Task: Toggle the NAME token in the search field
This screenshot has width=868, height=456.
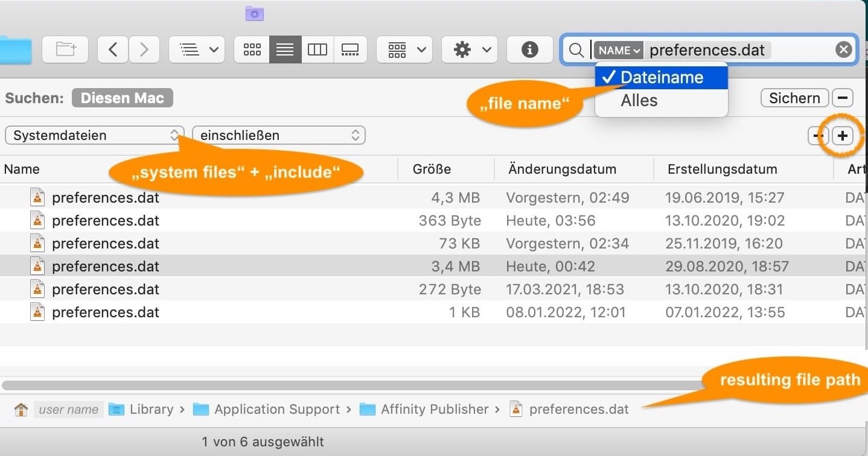Action: (x=618, y=51)
